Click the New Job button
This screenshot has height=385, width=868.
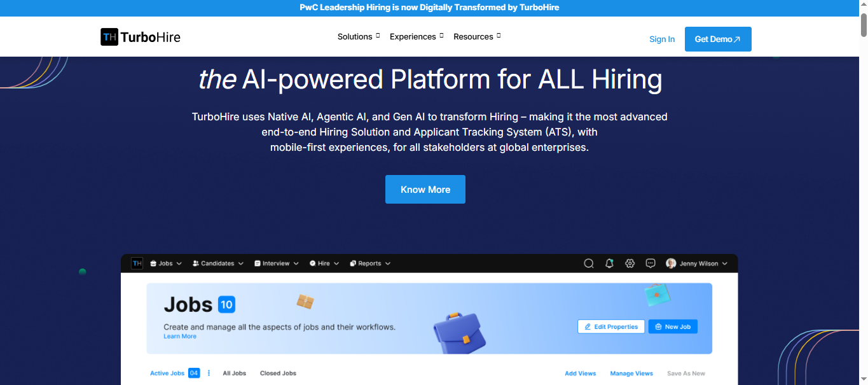pos(673,326)
